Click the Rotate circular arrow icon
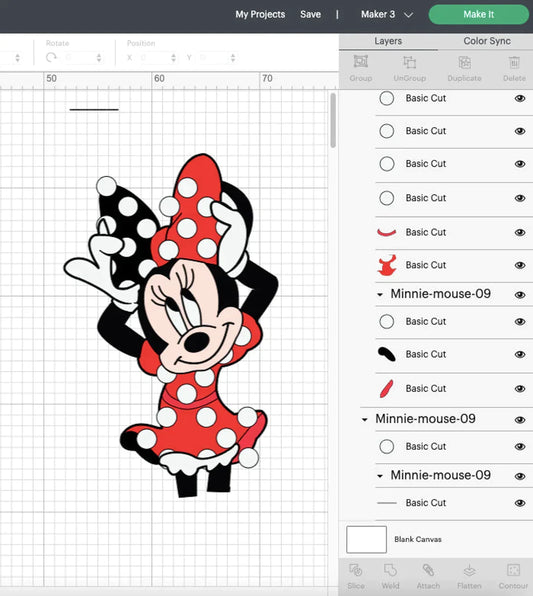The height and width of the screenshot is (596, 533). click(51, 57)
